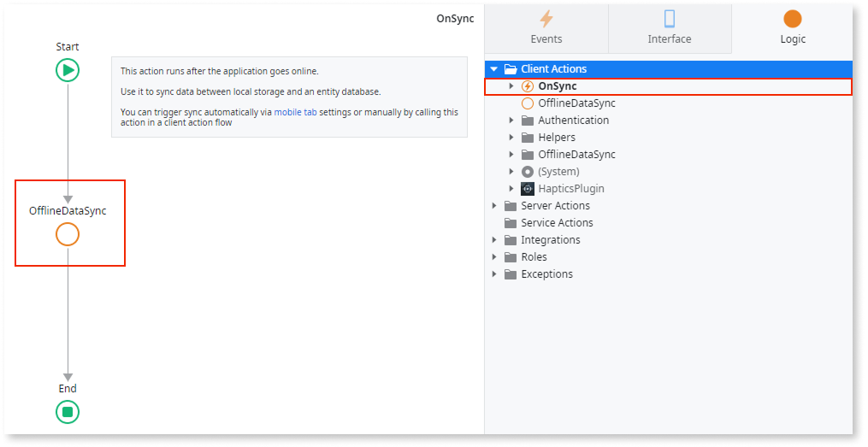Select the HapticsPlugin tree row label

[571, 189]
